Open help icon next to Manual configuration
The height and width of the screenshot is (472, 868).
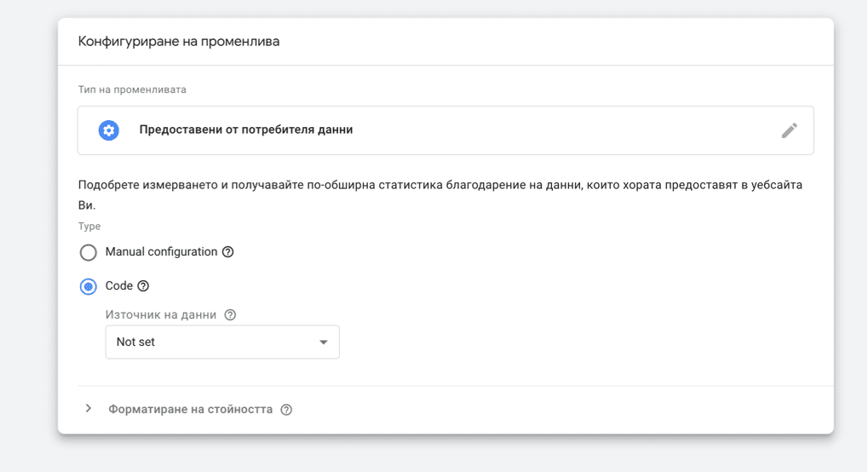[227, 252]
